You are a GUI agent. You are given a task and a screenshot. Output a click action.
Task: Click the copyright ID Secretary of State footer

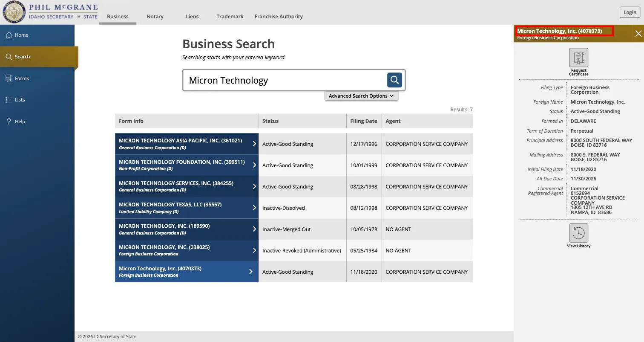pos(107,336)
